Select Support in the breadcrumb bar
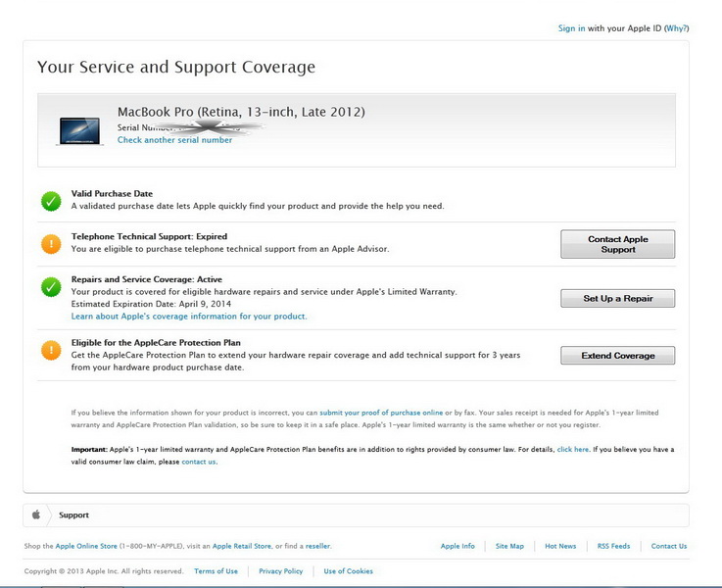 [73, 514]
